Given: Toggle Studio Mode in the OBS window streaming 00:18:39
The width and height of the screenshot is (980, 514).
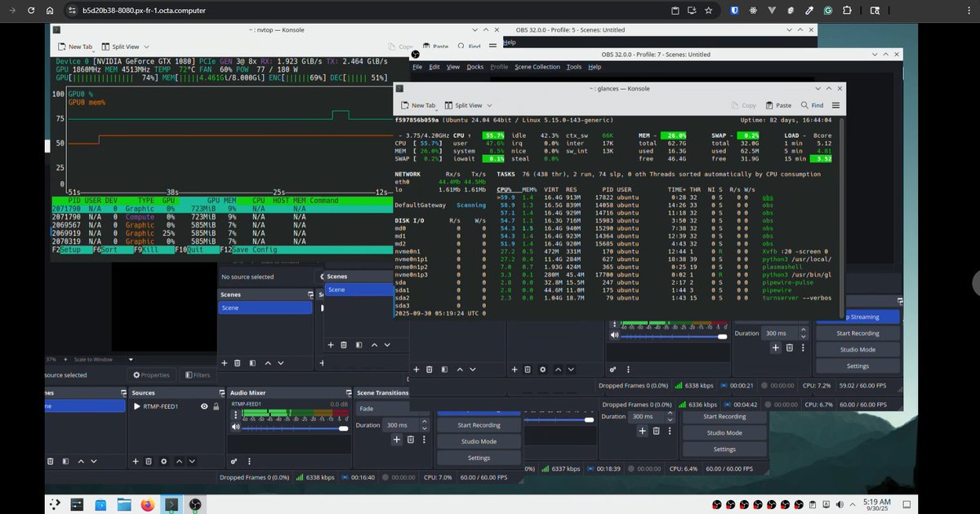Looking at the screenshot, I should (x=724, y=432).
